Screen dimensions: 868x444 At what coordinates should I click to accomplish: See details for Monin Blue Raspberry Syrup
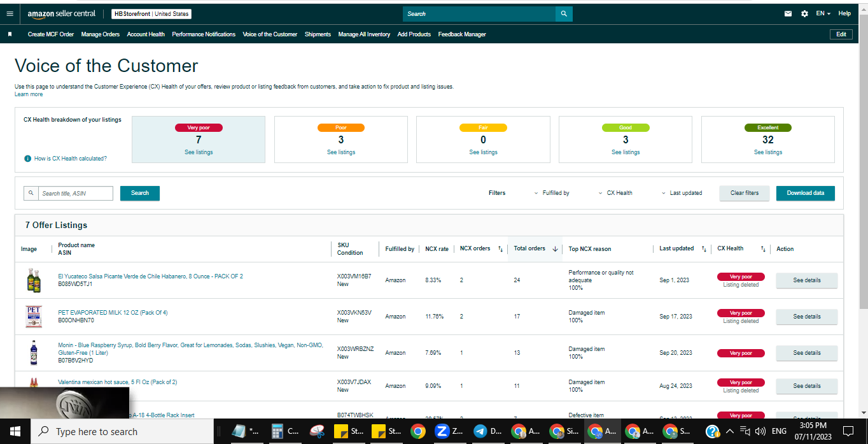pyautogui.click(x=807, y=353)
